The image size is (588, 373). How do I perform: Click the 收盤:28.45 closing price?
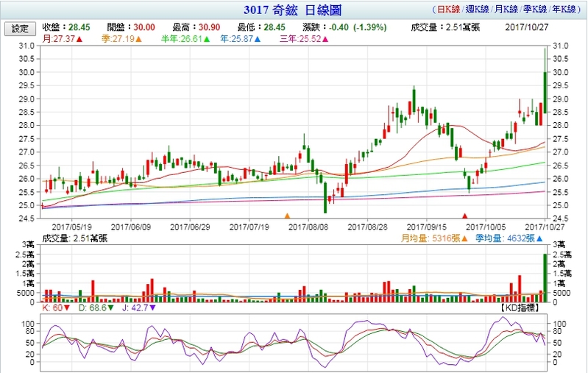[x=66, y=27]
